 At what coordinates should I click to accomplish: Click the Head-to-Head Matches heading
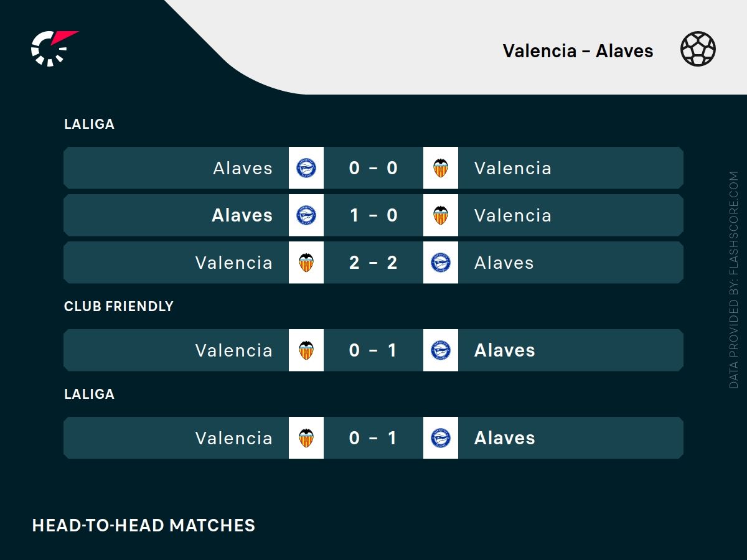[x=144, y=525]
